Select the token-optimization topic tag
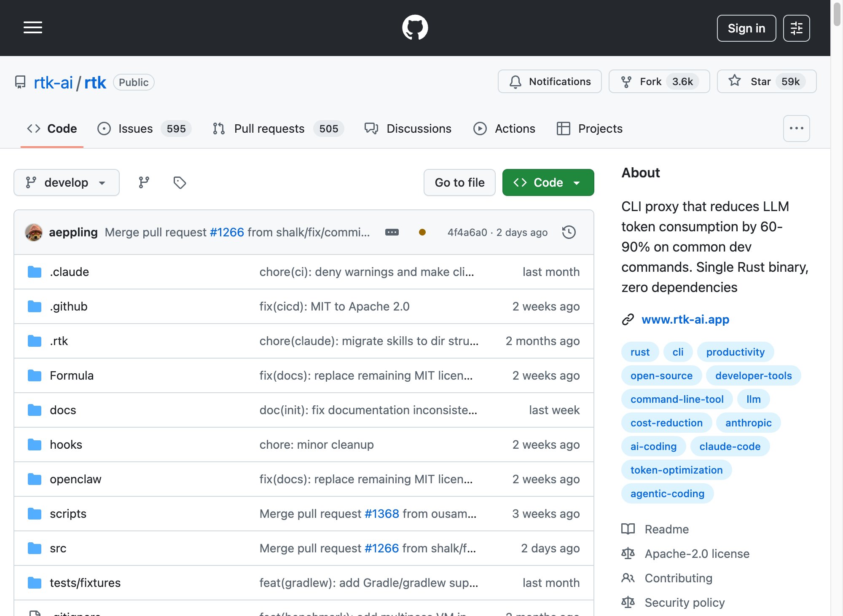The width and height of the screenshot is (843, 616). click(677, 470)
